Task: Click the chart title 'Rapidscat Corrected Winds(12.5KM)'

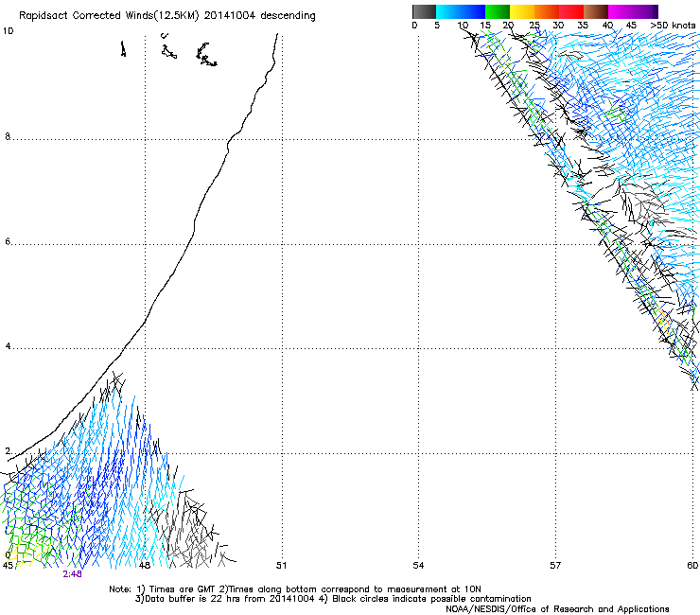Action: [109, 16]
